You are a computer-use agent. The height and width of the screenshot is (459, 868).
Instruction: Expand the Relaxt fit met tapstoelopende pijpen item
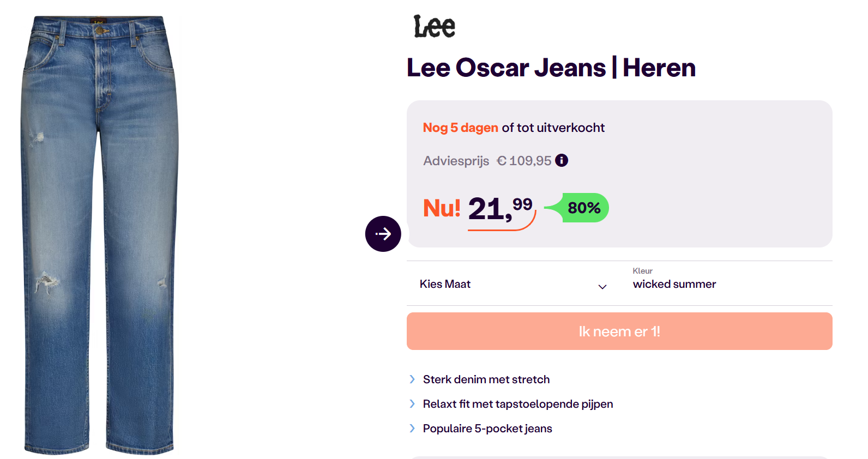517,404
